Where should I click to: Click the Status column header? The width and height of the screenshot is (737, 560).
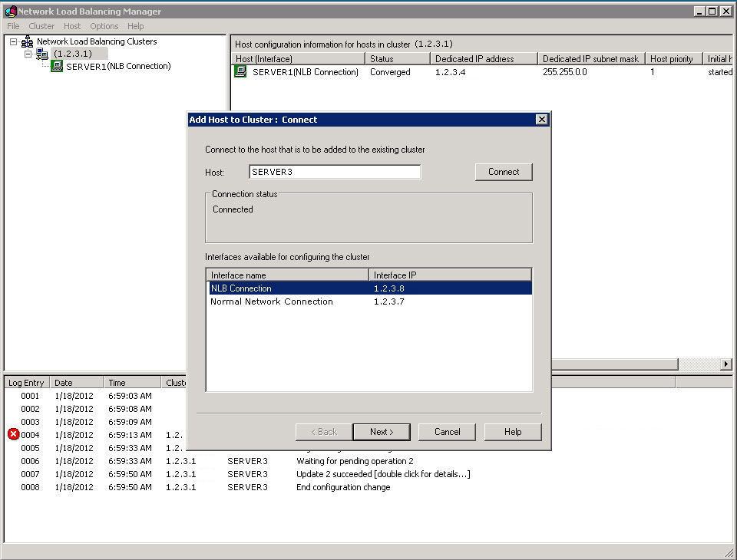click(398, 59)
